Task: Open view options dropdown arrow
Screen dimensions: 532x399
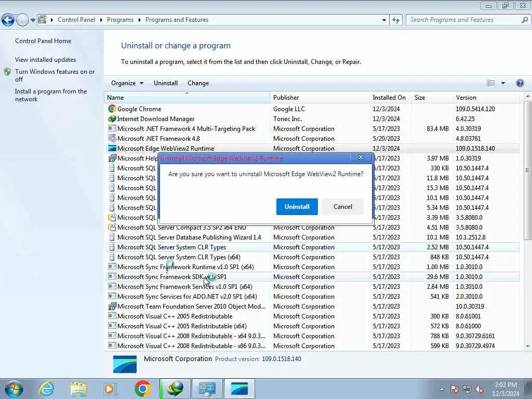Action: pyautogui.click(x=503, y=83)
